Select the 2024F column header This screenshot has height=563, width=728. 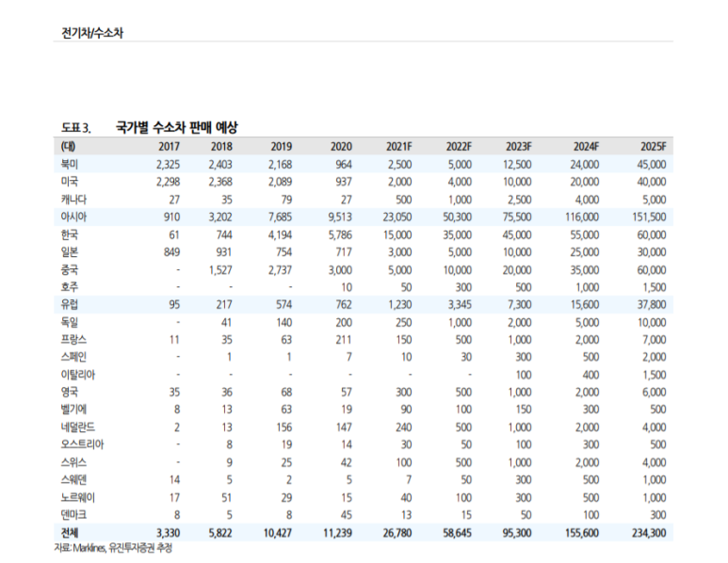click(x=586, y=147)
